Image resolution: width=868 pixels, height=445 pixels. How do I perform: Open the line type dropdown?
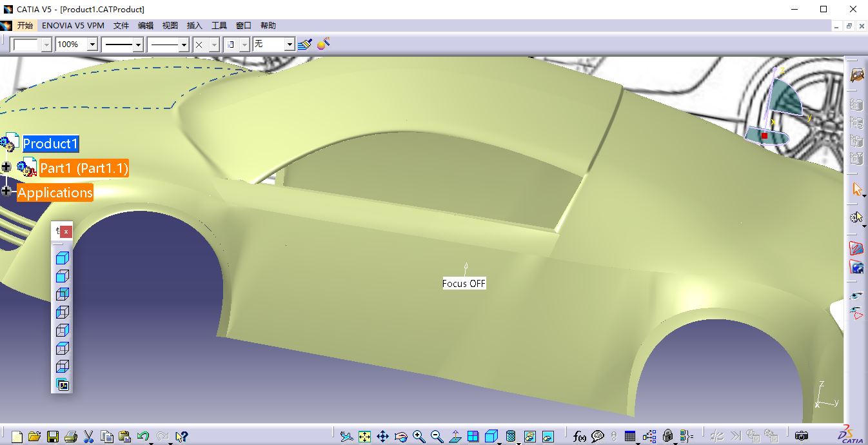[x=183, y=44]
